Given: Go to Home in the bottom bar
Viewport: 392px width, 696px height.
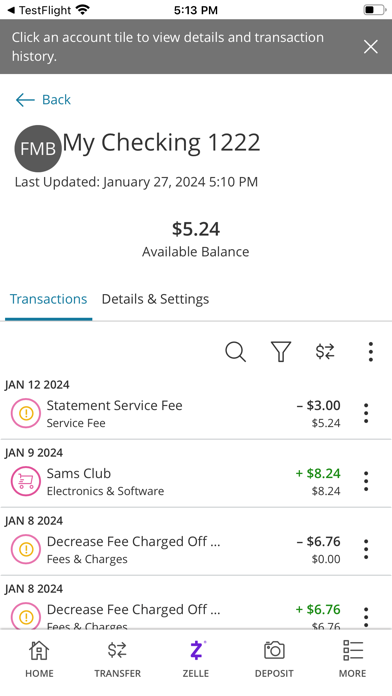Looking at the screenshot, I should point(39,659).
